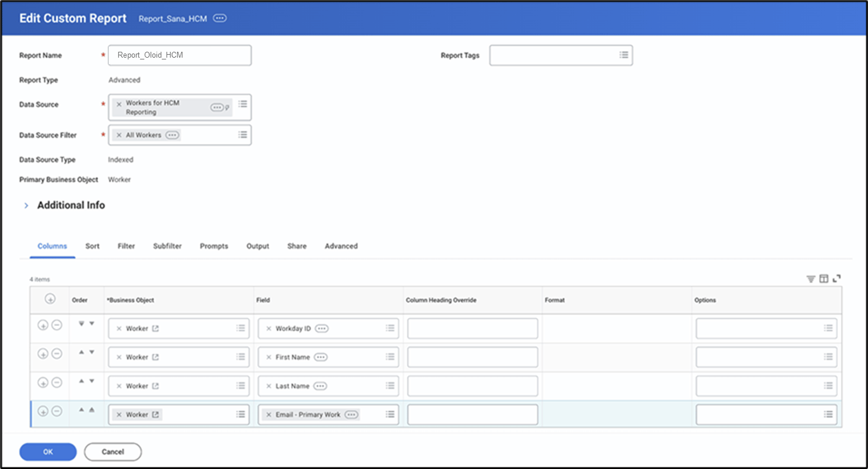
Task: Click Column Heading Override for Email row
Action: pyautogui.click(x=473, y=415)
